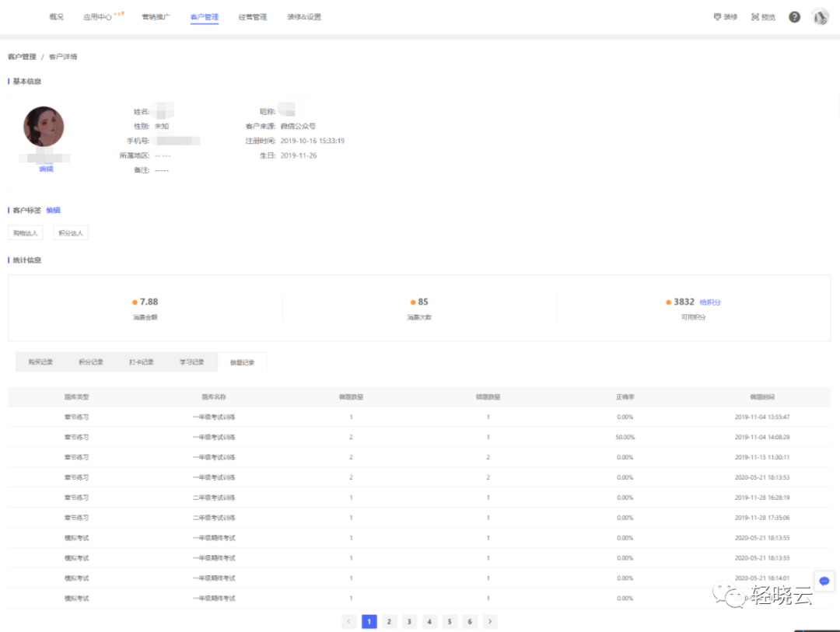Image resolution: width=840 pixels, height=632 pixels.
Task: Click the customer profile photo
Action: tap(44, 127)
